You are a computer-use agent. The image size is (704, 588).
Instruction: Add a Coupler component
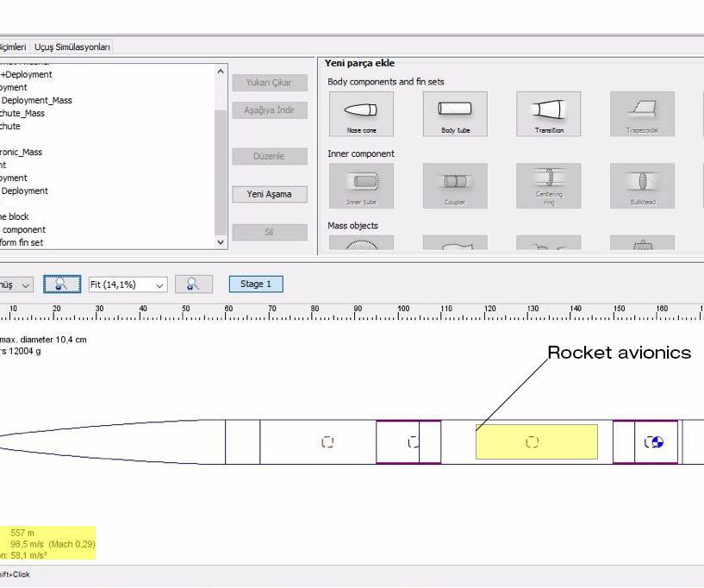454,185
